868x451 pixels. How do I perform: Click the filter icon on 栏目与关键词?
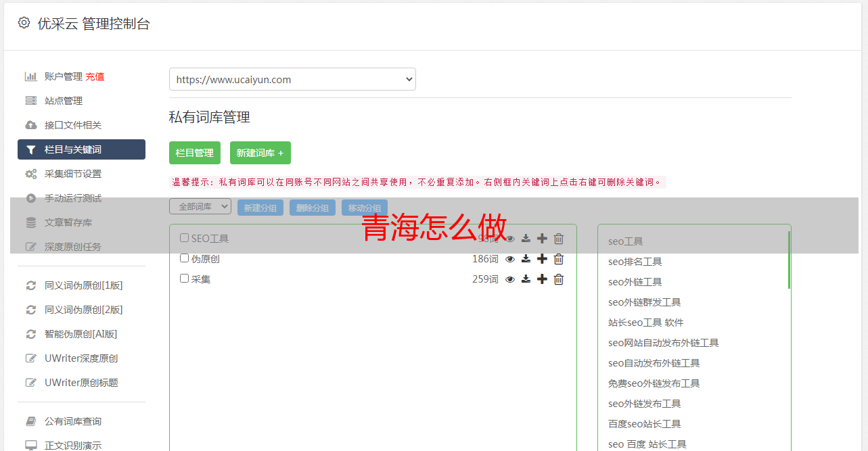(x=31, y=149)
